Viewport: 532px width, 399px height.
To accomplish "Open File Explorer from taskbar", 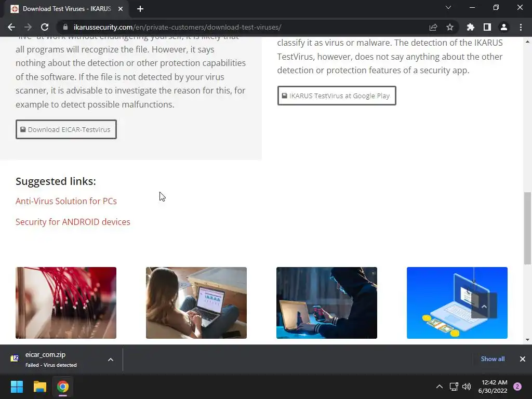I will [x=39, y=387].
